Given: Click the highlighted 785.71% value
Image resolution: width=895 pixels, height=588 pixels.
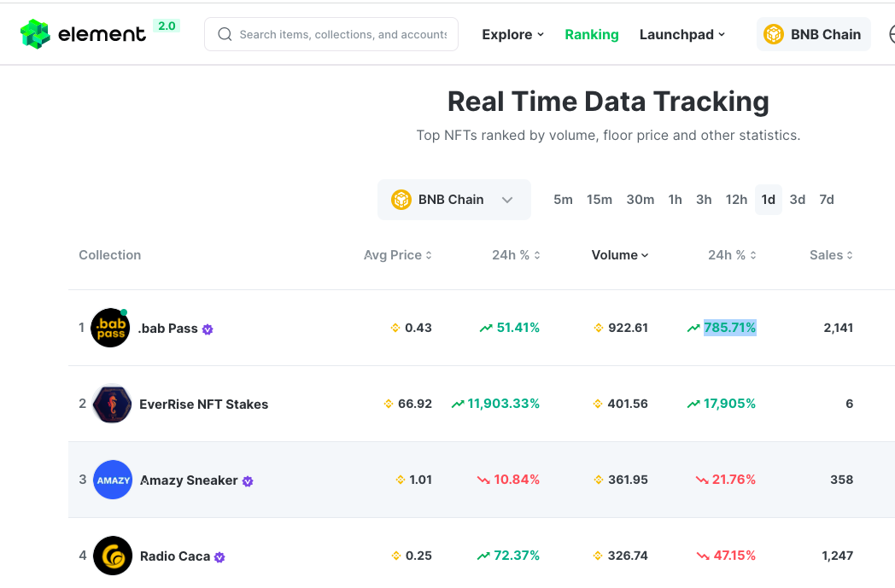Looking at the screenshot, I should 729,328.
